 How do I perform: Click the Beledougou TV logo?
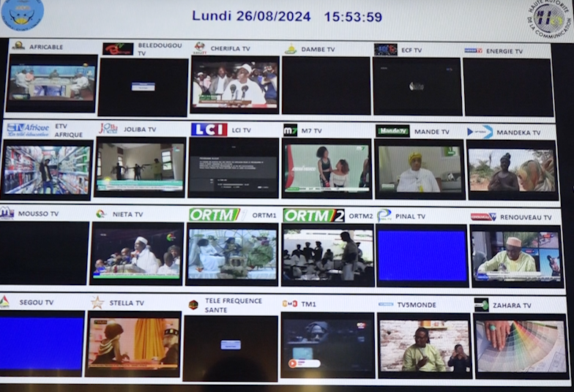tap(118, 49)
